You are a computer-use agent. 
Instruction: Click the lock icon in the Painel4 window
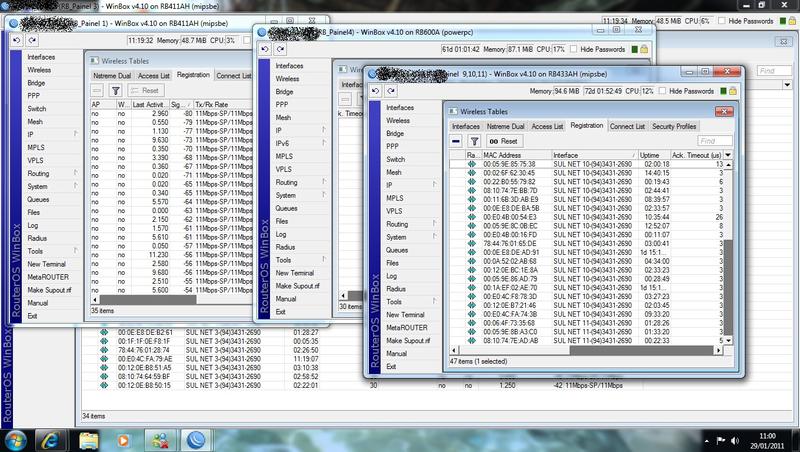(x=644, y=49)
